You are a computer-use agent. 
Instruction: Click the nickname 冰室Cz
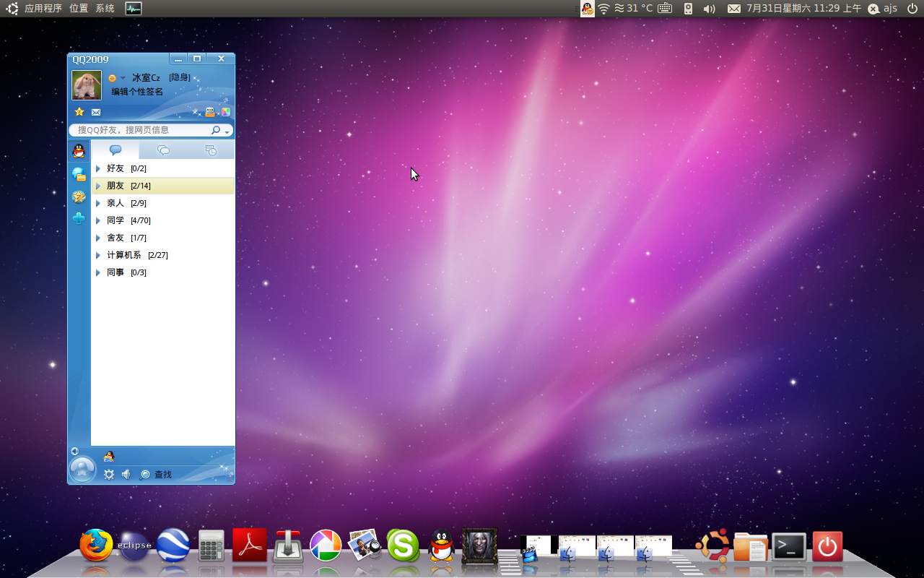point(146,77)
